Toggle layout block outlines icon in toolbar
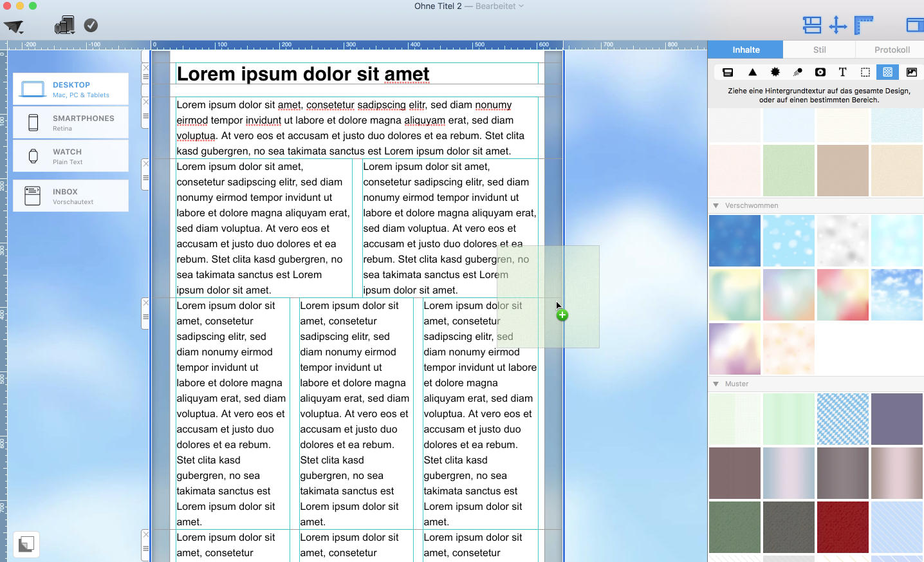924x562 pixels. (x=812, y=25)
